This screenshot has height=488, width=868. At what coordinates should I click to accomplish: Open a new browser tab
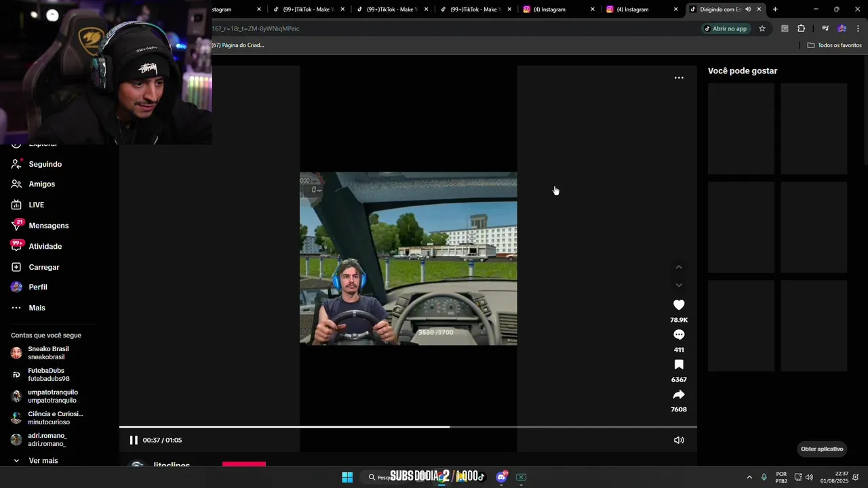(x=775, y=9)
